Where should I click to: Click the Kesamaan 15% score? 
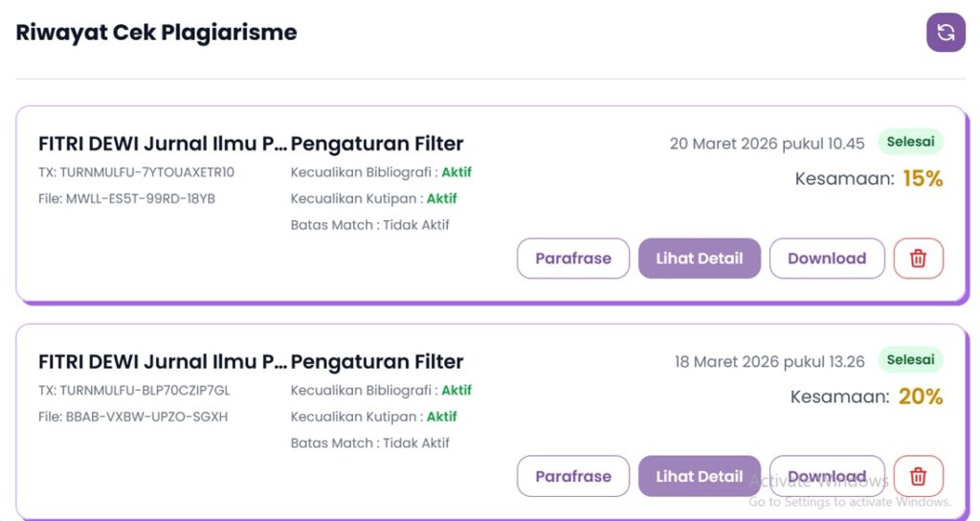pos(923,178)
